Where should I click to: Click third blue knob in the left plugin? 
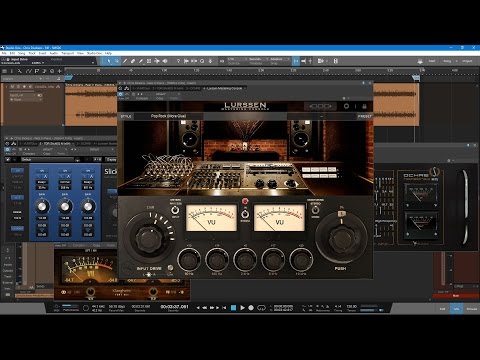coord(88,207)
